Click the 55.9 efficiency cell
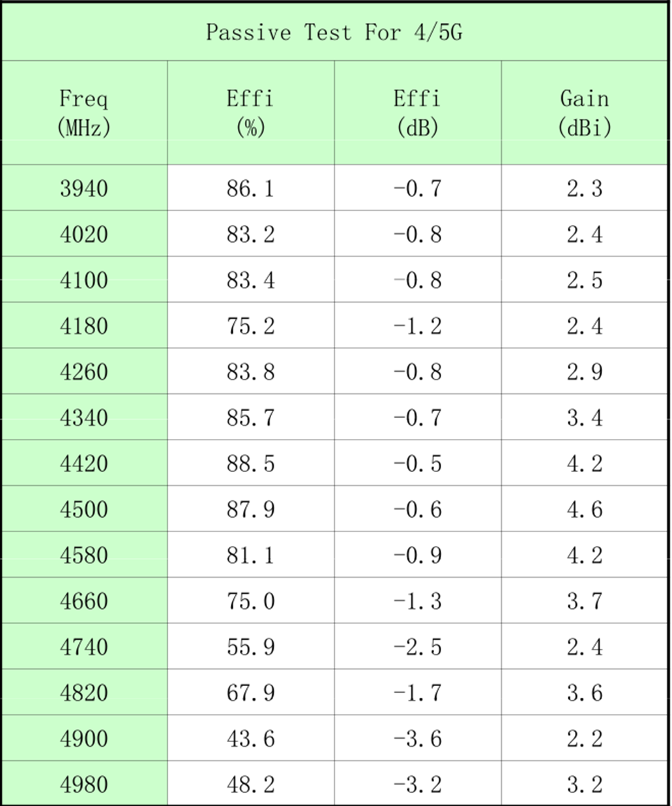 point(250,647)
